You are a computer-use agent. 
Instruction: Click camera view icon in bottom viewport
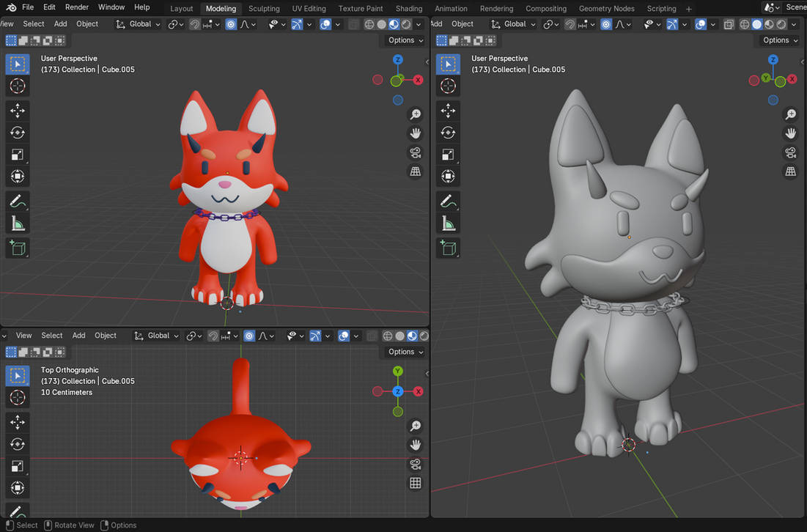coord(416,464)
